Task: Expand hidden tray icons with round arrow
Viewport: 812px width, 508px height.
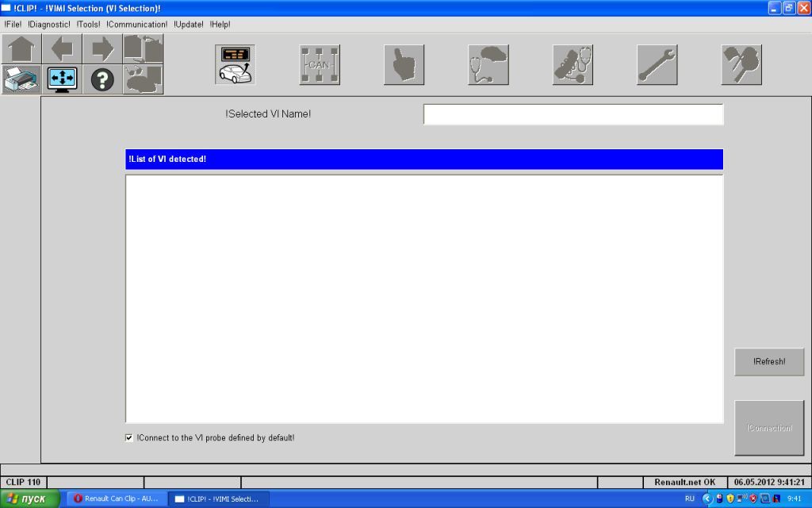Action: click(707, 498)
